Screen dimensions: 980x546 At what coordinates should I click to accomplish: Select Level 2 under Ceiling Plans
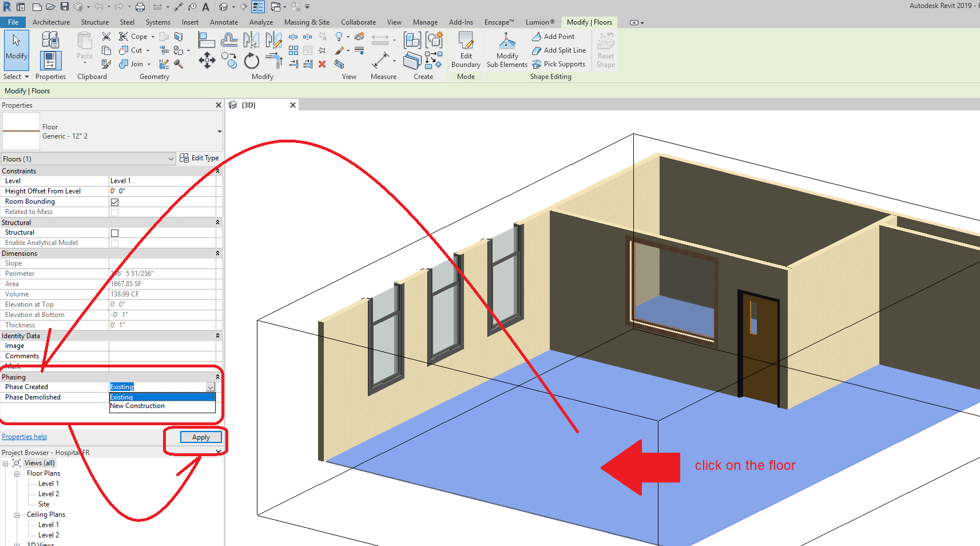point(47,535)
